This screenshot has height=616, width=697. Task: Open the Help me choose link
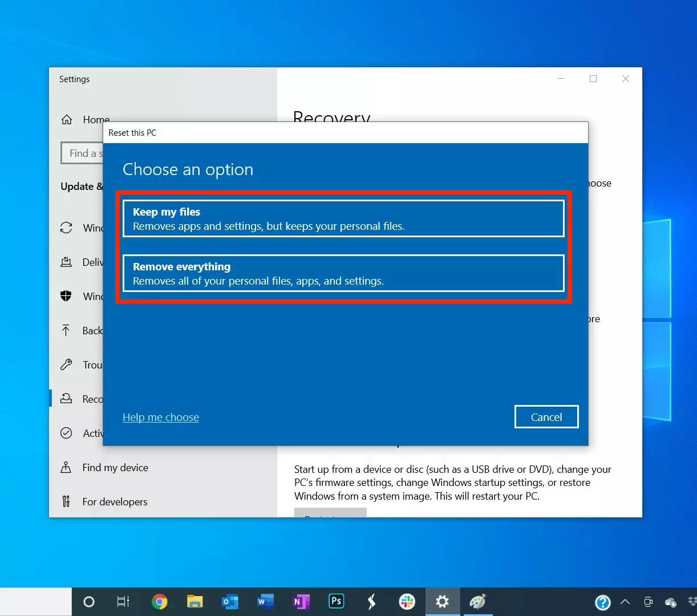pos(161,418)
